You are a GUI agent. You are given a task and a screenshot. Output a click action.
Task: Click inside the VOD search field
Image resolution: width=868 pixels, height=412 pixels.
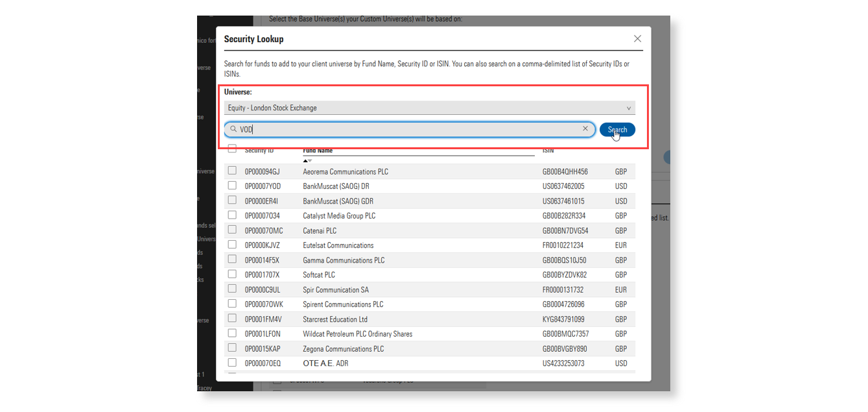pyautogui.click(x=408, y=130)
